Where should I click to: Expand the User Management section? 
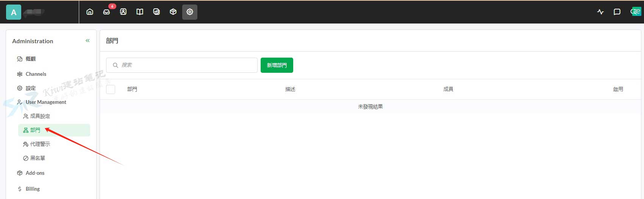point(42,102)
